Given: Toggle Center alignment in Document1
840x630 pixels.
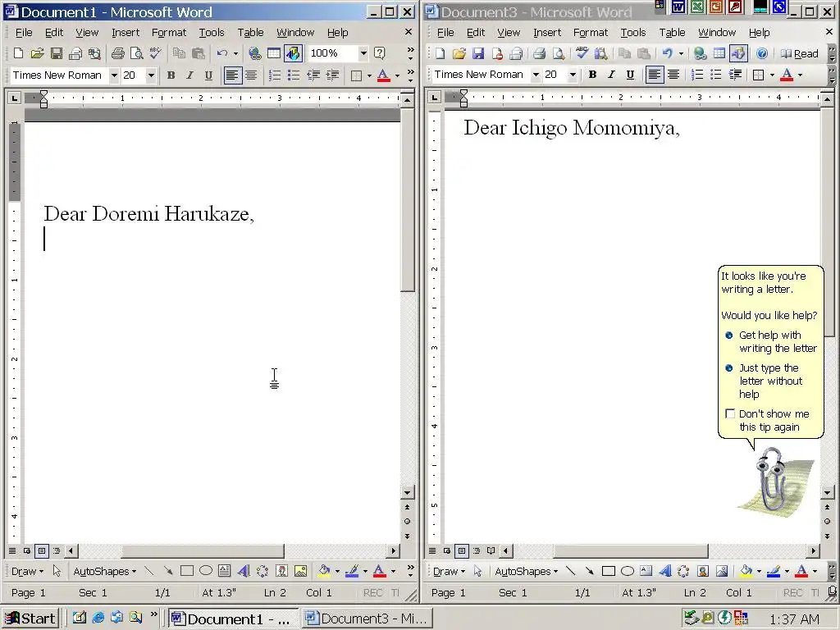Looking at the screenshot, I should pyautogui.click(x=251, y=75).
